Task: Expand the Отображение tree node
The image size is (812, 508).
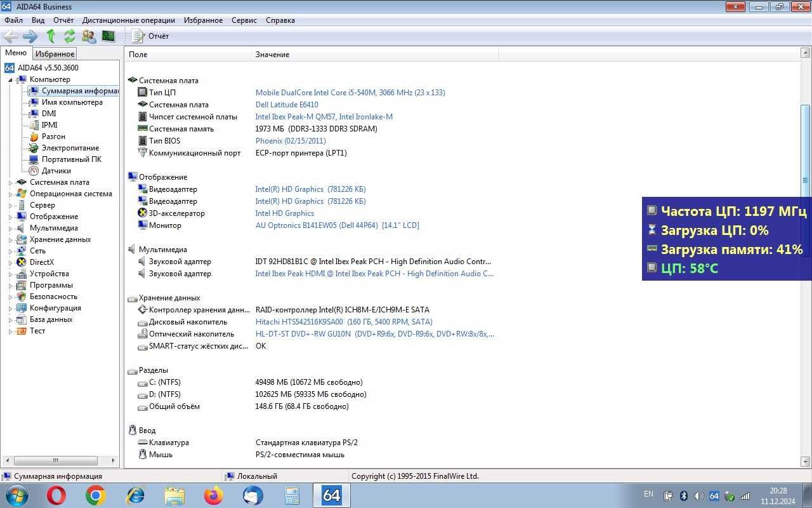Action: tap(10, 217)
